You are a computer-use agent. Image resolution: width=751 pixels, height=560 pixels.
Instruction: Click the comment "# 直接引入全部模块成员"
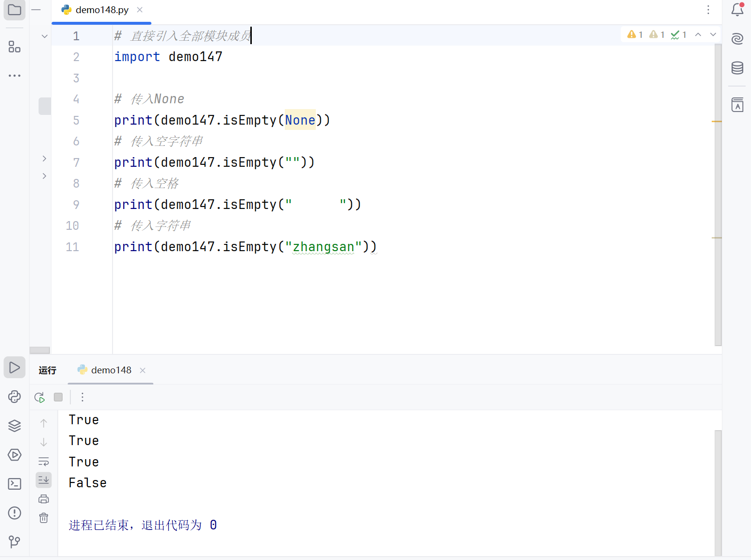(x=183, y=36)
